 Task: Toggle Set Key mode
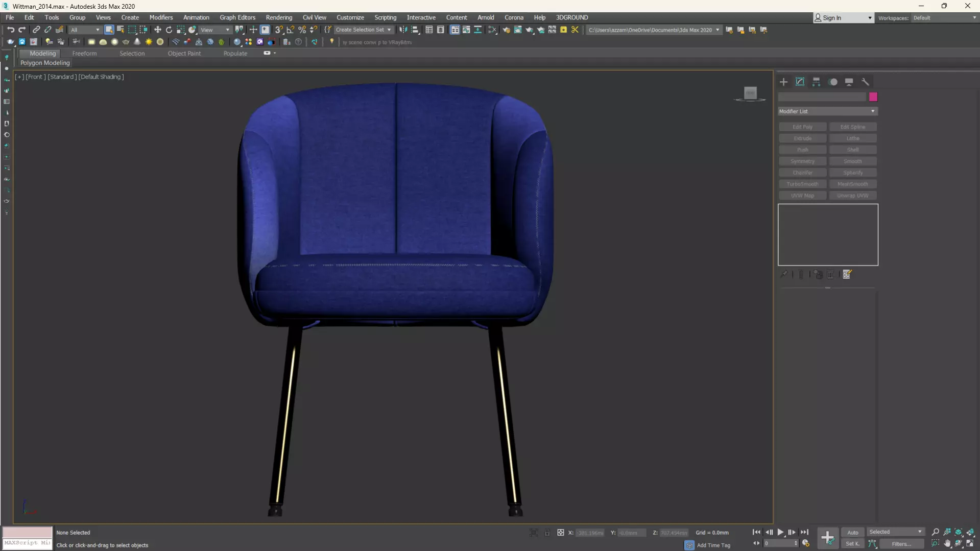[852, 544]
